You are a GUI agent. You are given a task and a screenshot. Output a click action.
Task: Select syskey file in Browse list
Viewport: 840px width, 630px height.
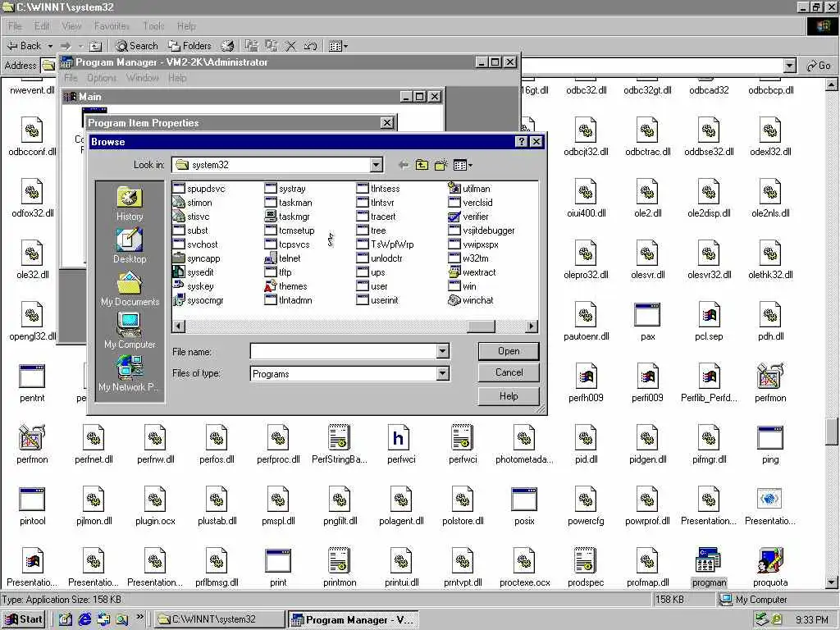[x=194, y=286]
